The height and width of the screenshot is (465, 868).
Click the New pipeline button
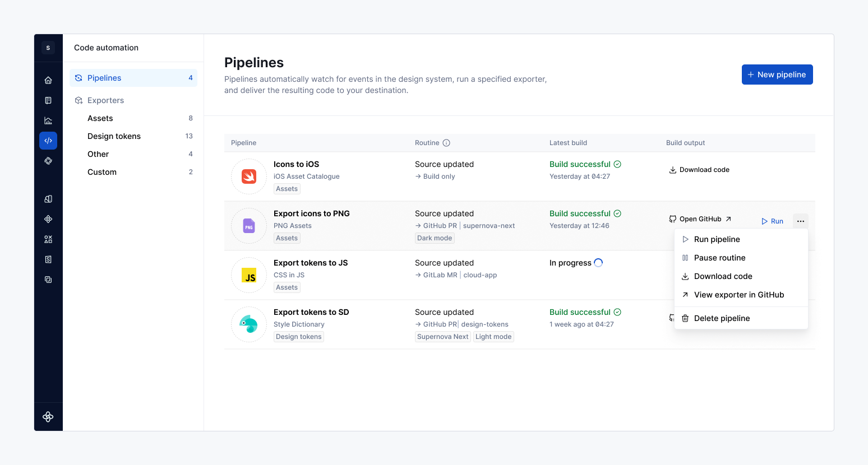(x=777, y=74)
